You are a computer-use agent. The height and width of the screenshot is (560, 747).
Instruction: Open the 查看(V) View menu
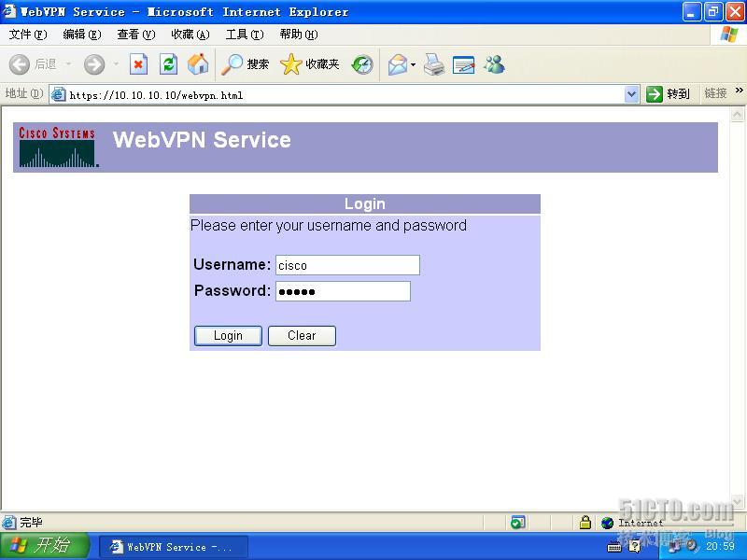(136, 35)
